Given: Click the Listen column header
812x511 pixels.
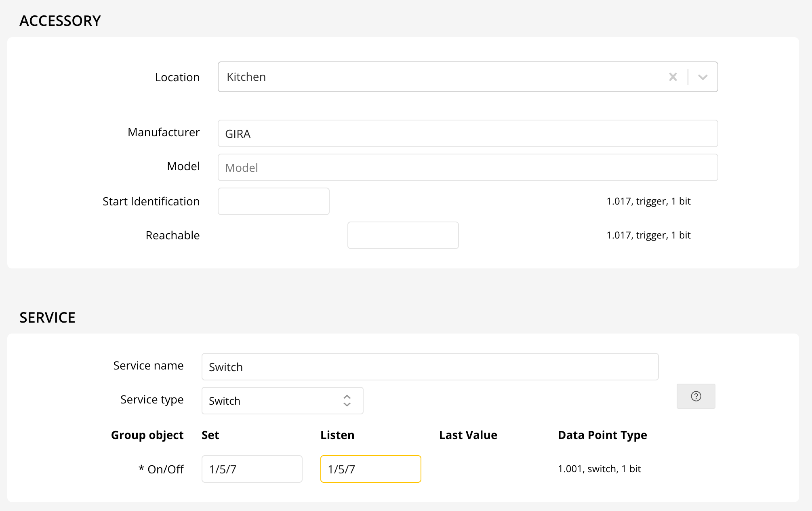Looking at the screenshot, I should (337, 435).
